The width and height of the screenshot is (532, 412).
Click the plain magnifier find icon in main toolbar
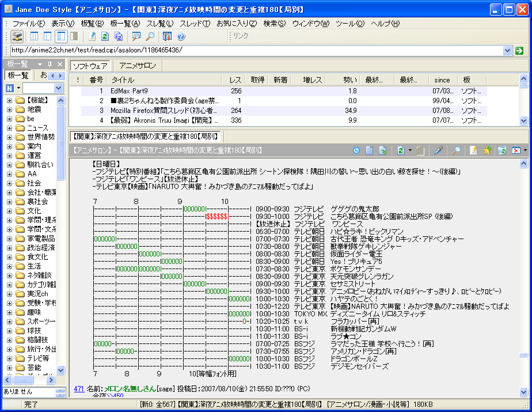click(x=150, y=36)
